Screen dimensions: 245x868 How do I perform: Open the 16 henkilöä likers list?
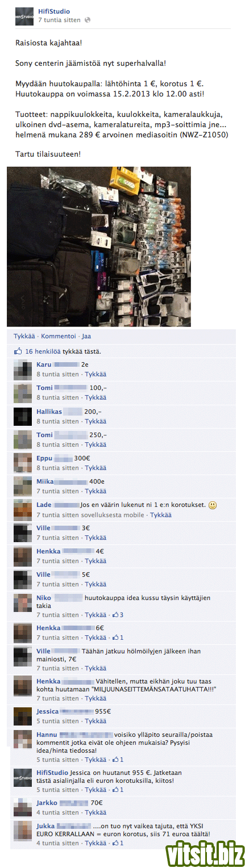point(44,351)
